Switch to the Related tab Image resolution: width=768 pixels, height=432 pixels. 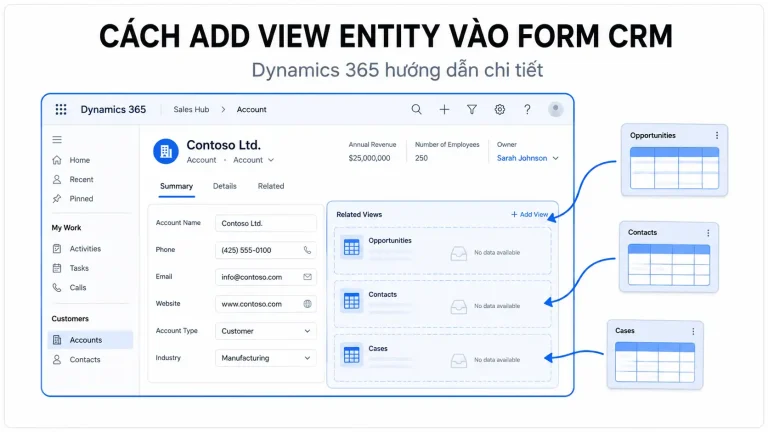click(x=271, y=186)
